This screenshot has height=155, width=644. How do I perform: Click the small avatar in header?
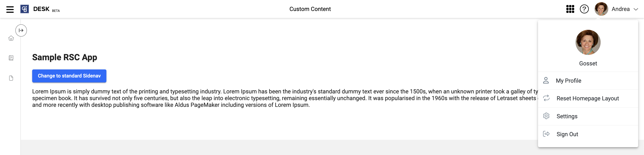(601, 9)
